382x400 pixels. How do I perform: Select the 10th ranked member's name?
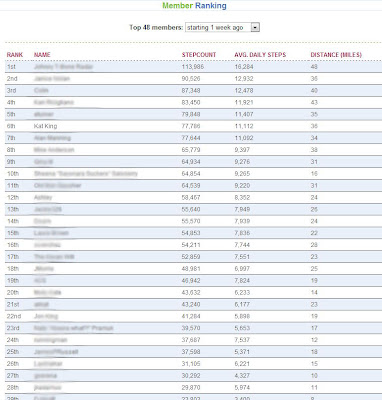[86, 173]
